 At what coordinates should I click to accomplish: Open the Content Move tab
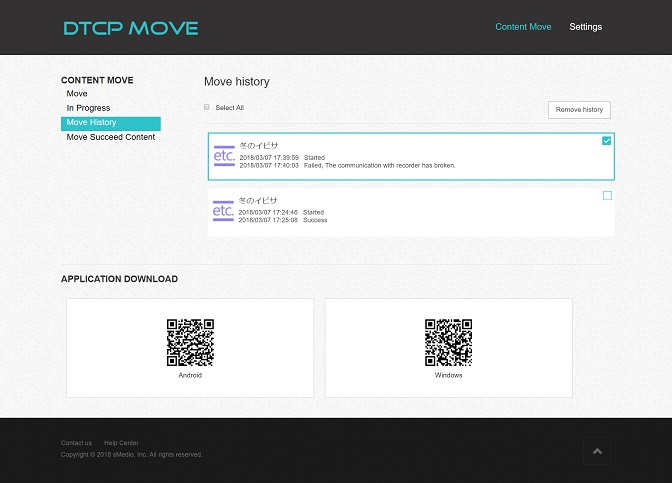[x=523, y=27]
